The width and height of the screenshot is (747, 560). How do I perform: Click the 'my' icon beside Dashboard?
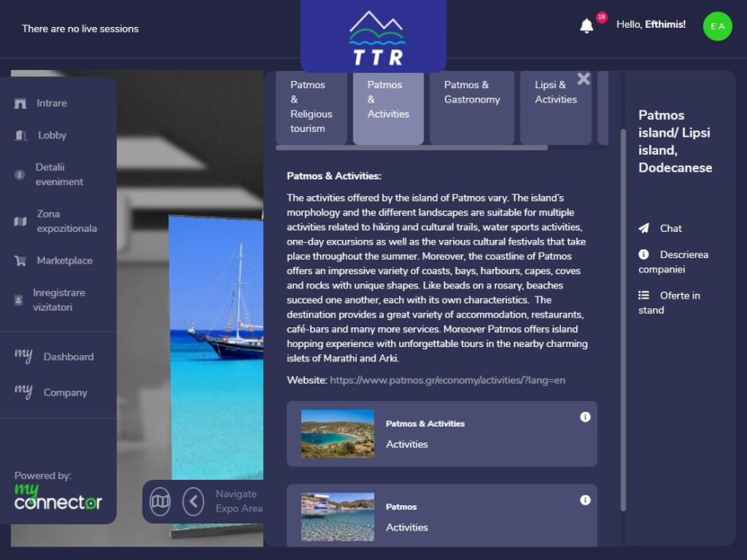(23, 355)
